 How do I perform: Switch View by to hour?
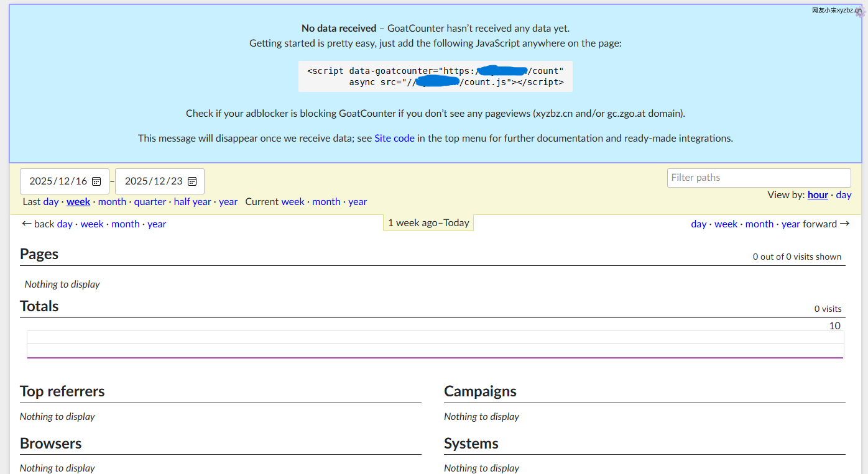click(x=818, y=195)
